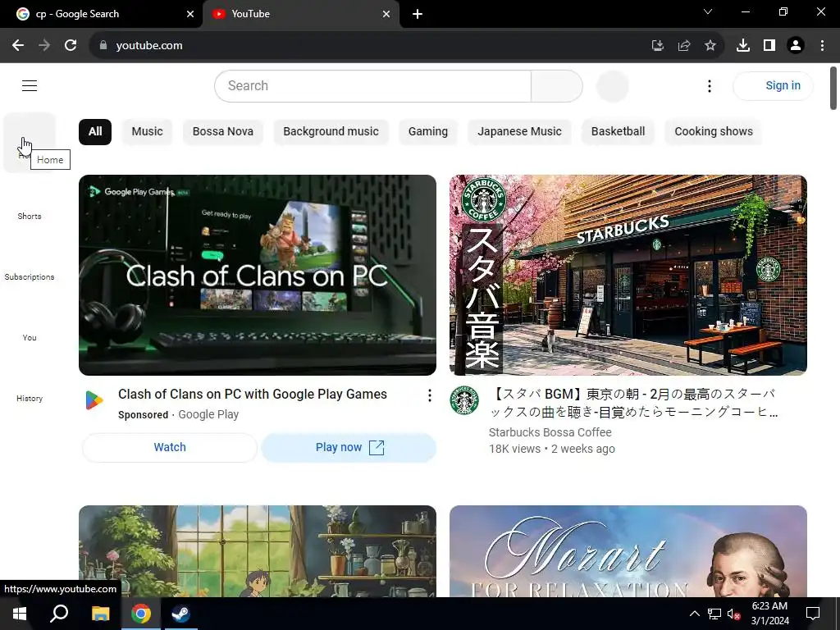Go back with the browser back arrow
The image size is (840, 630).
18,46
